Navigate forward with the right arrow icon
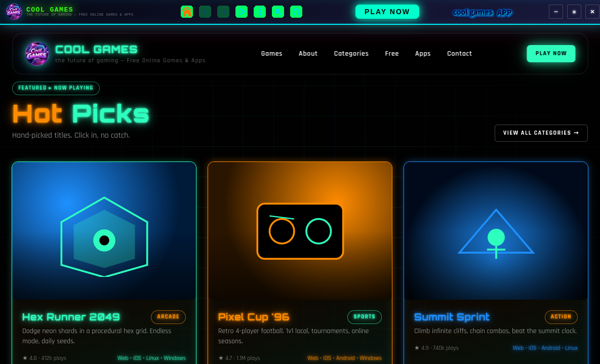 223,12
